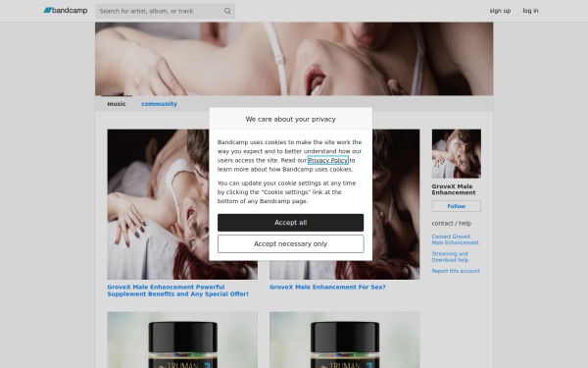The image size is (588, 368).
Task: Click the wide header banner image
Action: tap(294, 59)
